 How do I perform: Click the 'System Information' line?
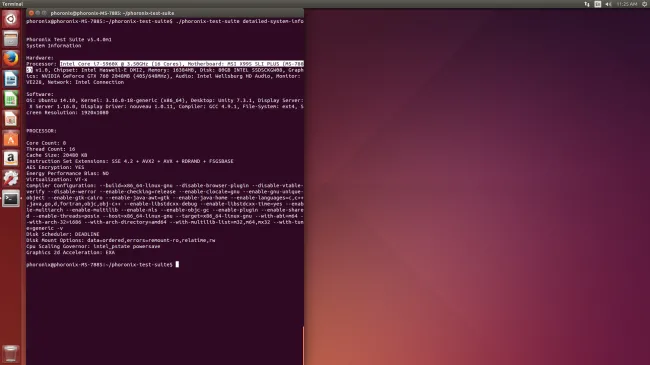pos(54,46)
